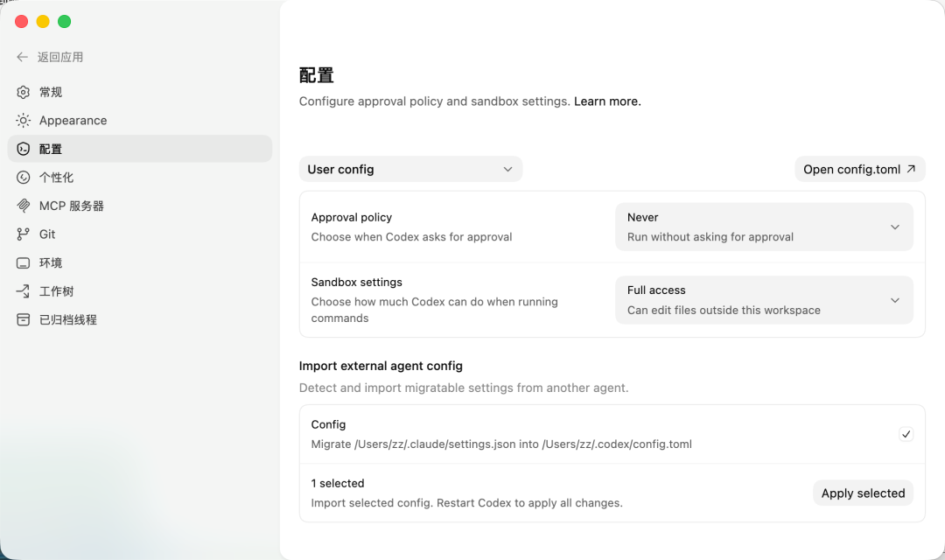The image size is (945, 560).
Task: Click the green macOS fullscreen button
Action: (x=64, y=22)
